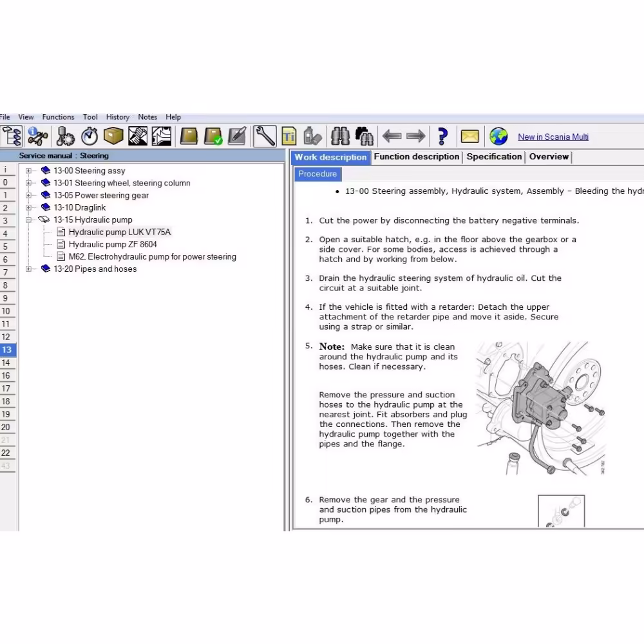This screenshot has width=644, height=644.
Task: Expand 13-01 Steering wheel, steering column node
Action: tap(28, 183)
